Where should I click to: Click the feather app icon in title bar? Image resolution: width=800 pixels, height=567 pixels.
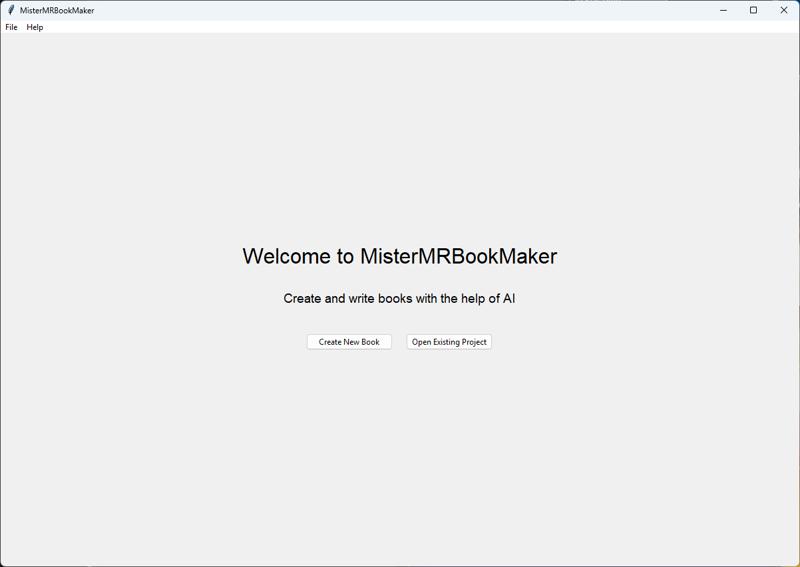tap(11, 10)
